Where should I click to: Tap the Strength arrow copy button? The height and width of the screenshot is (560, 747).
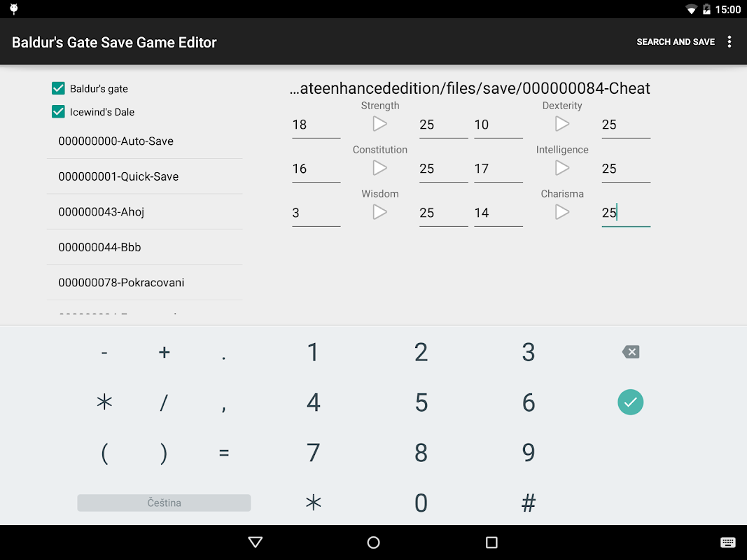click(379, 124)
